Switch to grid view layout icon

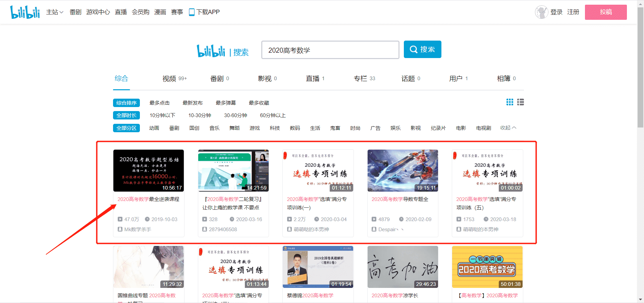click(x=510, y=102)
